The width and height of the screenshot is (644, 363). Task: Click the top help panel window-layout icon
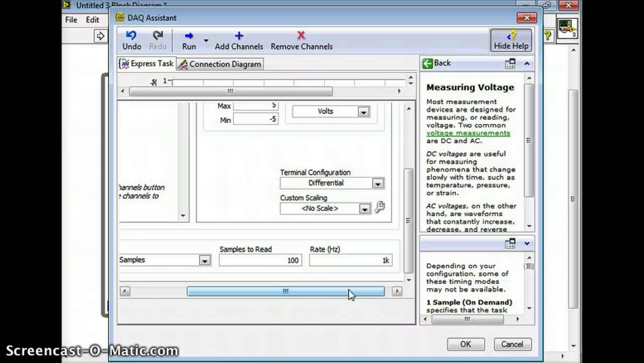tap(510, 64)
